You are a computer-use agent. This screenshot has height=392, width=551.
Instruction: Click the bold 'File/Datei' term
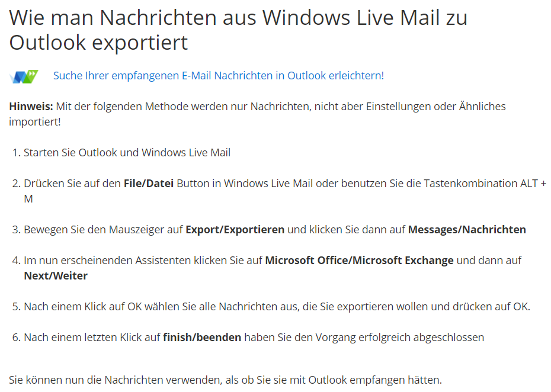point(149,184)
